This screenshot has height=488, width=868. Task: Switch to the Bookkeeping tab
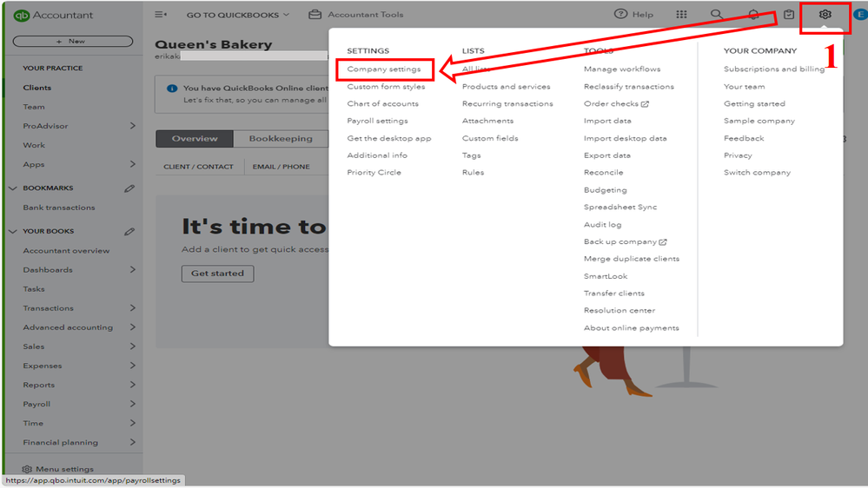[x=281, y=138]
